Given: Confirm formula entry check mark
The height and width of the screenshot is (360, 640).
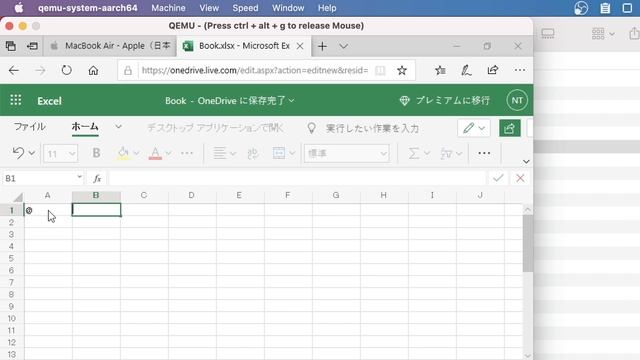Looking at the screenshot, I should coord(498,178).
